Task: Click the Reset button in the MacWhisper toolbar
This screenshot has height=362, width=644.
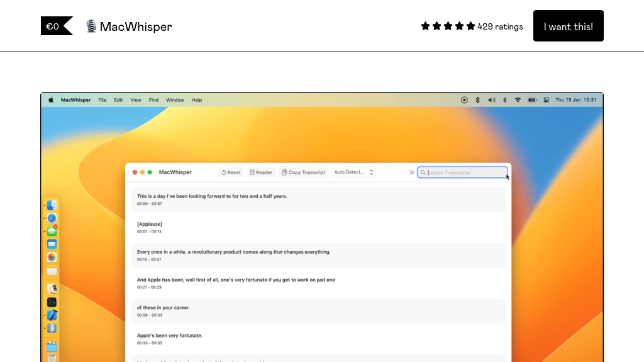Action: pyautogui.click(x=231, y=172)
